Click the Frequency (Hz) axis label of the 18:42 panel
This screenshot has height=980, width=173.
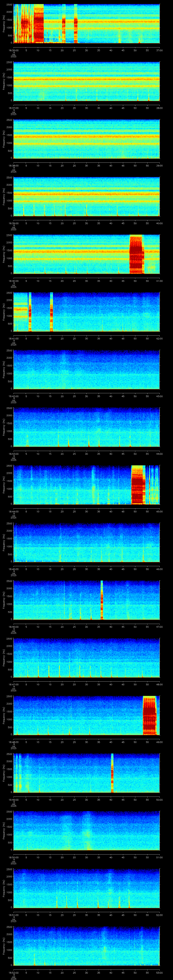4,369
